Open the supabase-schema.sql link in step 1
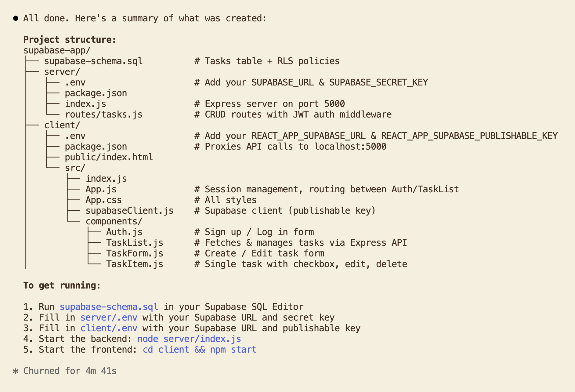Viewport: 575px width, 392px height. 109,307
